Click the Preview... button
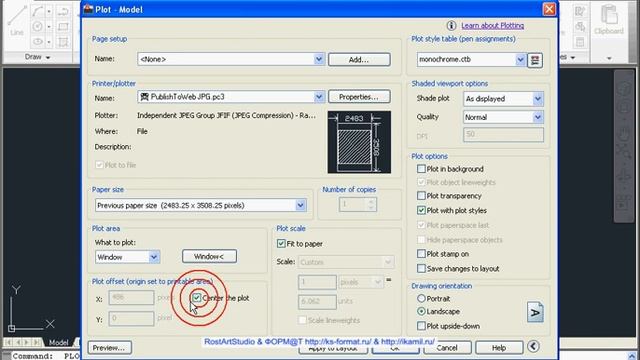The height and width of the screenshot is (360, 640). point(109,348)
